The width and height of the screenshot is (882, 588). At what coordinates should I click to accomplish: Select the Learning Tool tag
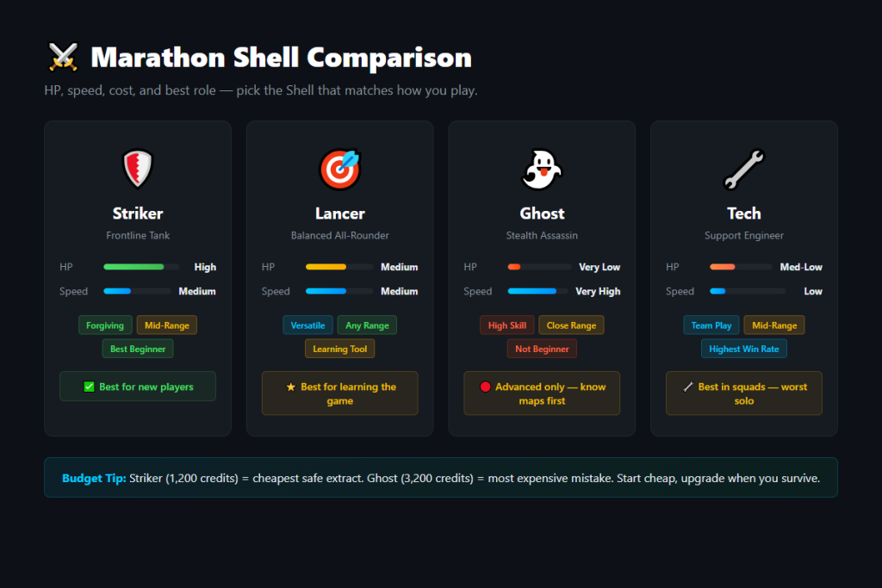(x=339, y=349)
